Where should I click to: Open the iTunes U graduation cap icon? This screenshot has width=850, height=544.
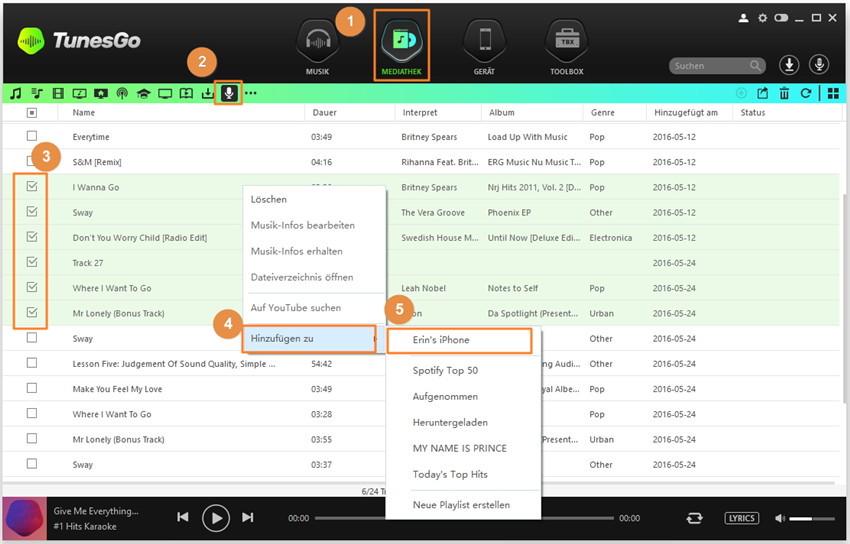click(x=144, y=93)
